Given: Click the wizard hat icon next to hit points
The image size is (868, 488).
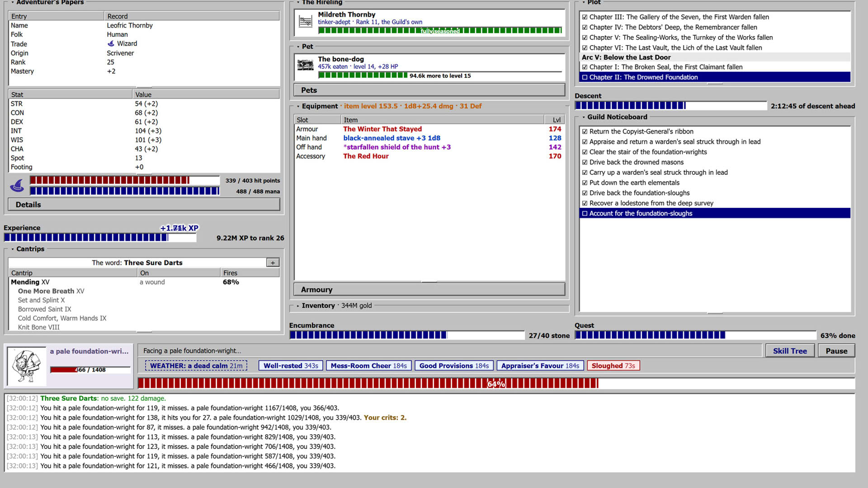Looking at the screenshot, I should 17,185.
